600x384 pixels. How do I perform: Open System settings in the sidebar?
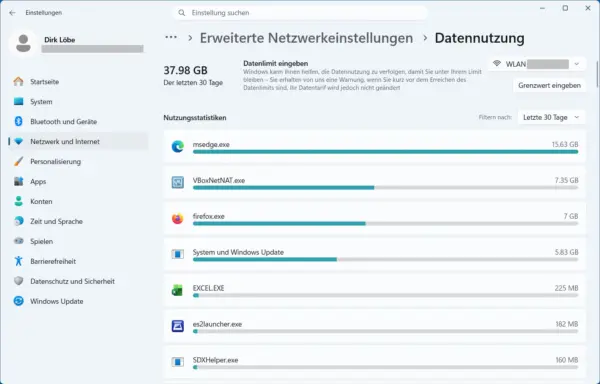click(x=78, y=101)
